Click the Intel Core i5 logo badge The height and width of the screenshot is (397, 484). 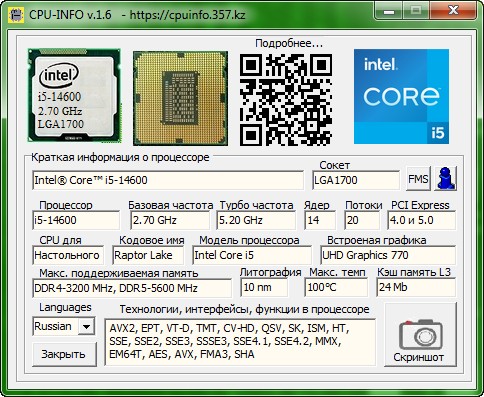[x=401, y=97]
